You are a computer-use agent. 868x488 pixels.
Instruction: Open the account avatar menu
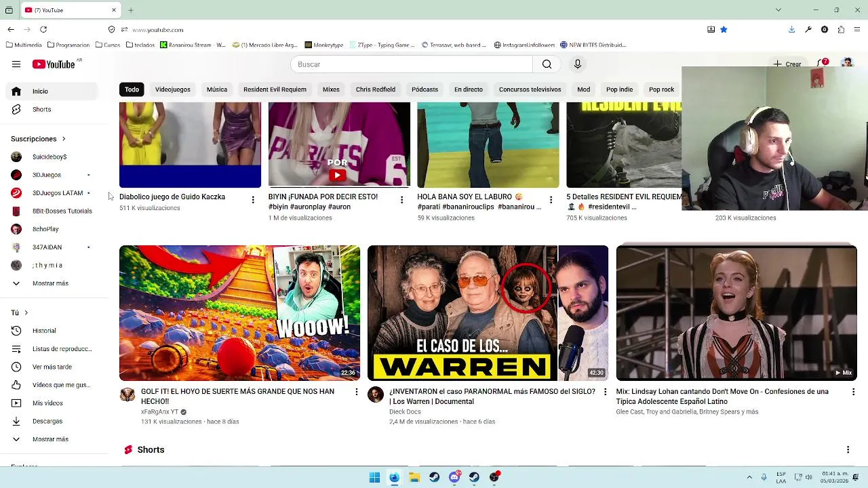pos(846,64)
